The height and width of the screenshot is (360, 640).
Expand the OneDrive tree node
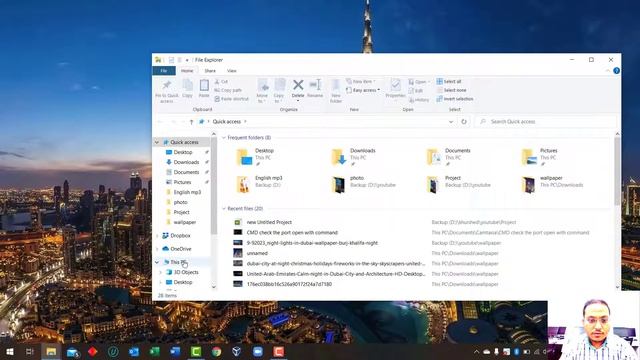[158, 249]
